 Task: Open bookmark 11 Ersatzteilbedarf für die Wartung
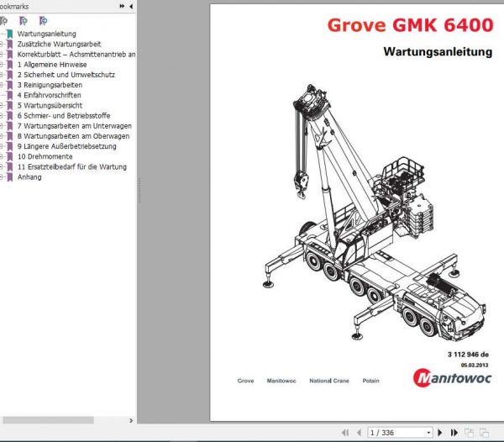pyautogui.click(x=72, y=167)
